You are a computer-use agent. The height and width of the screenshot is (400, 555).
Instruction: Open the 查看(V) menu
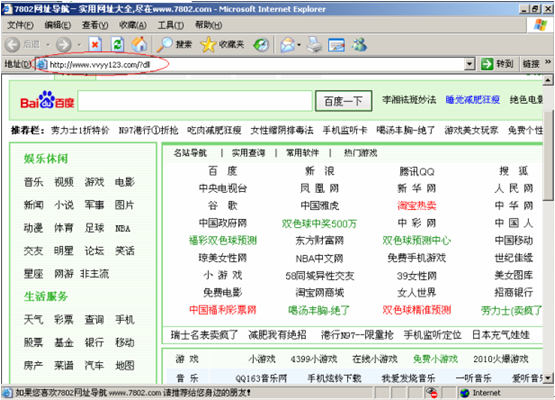pyautogui.click(x=95, y=25)
